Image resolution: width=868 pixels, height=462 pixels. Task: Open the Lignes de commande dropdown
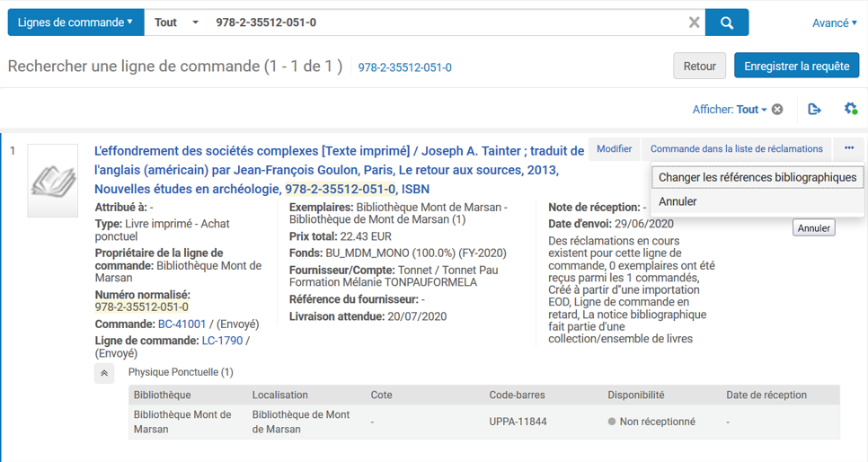[75, 22]
